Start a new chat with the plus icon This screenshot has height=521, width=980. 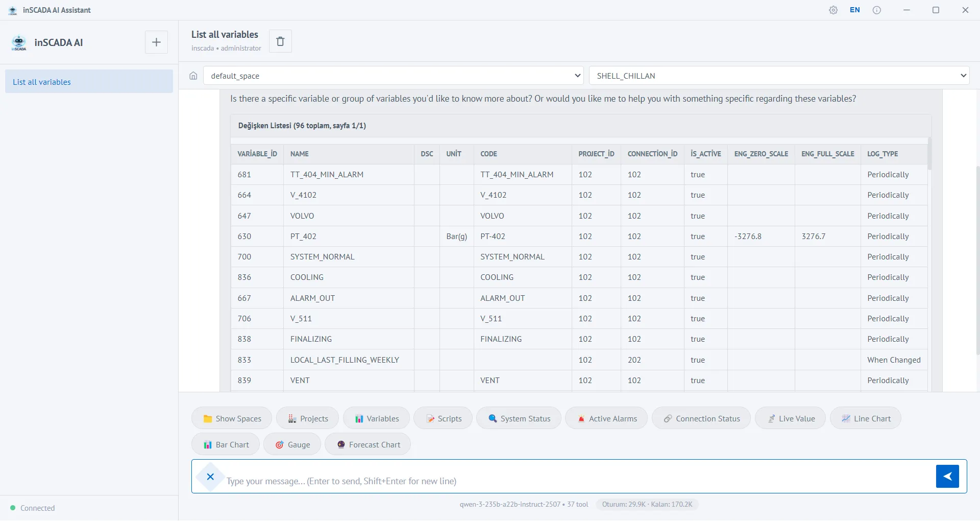[x=156, y=42]
